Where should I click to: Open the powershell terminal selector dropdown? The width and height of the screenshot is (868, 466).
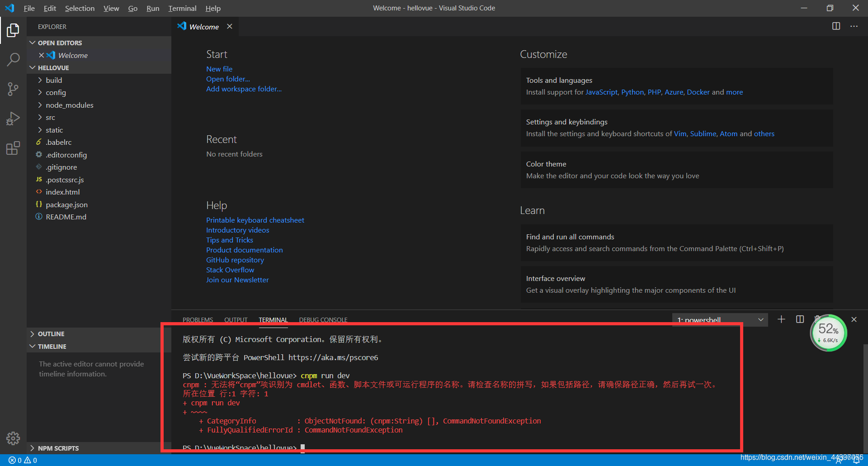point(720,320)
